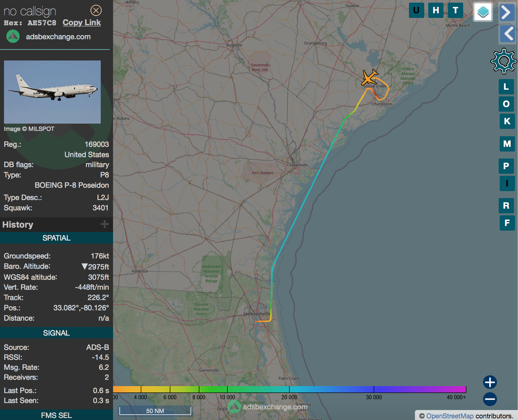Select the orange aircraft icon on map
This screenshot has width=518, height=420.
click(x=369, y=77)
